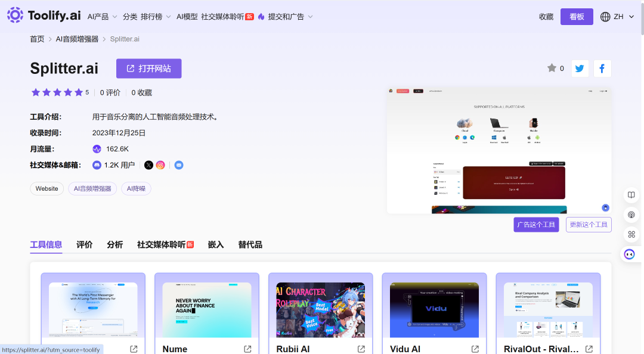Click the Vidu AI card title
Viewport: 644px width, 354px height.
(405, 349)
